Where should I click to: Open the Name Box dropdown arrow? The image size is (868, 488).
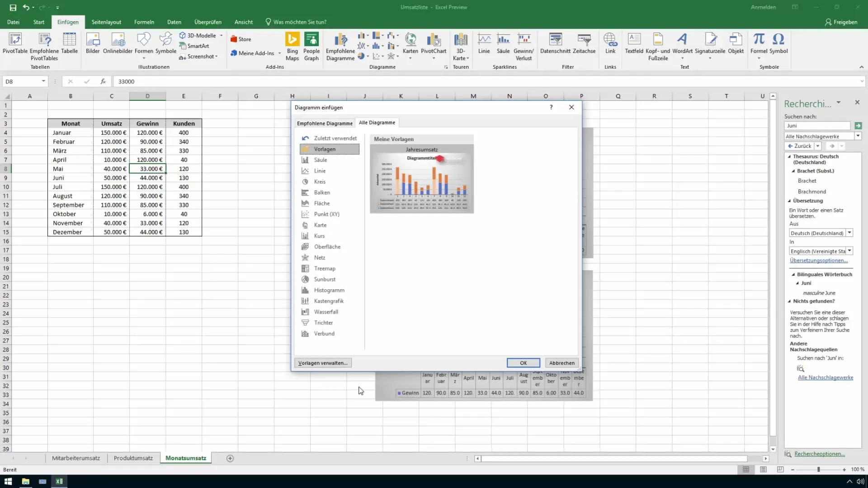pyautogui.click(x=43, y=81)
